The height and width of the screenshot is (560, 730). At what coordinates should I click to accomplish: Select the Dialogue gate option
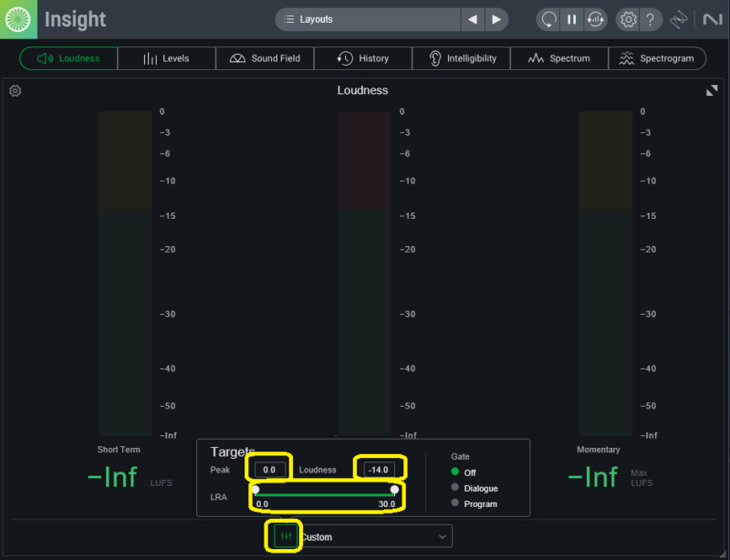click(457, 488)
